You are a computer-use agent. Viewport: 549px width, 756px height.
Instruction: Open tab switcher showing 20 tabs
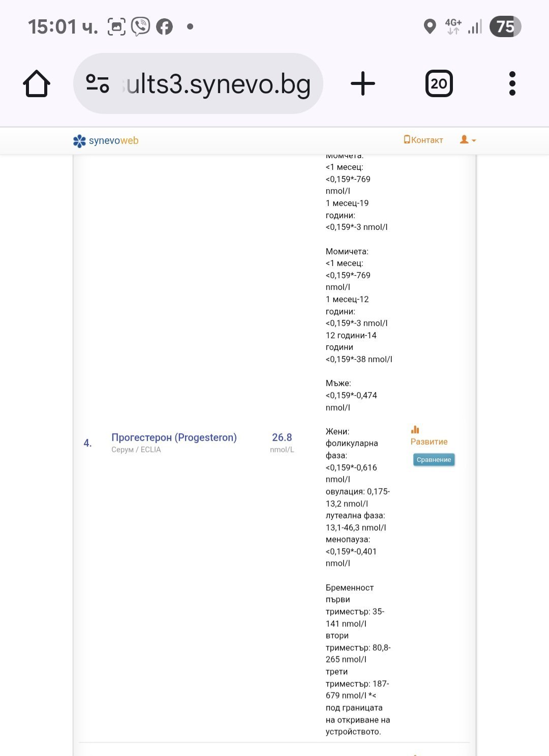coord(439,84)
